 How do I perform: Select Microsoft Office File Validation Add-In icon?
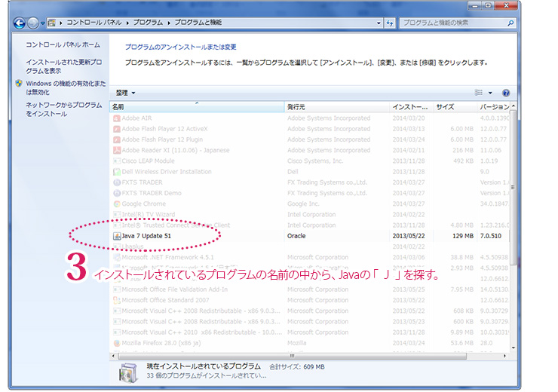[117, 289]
